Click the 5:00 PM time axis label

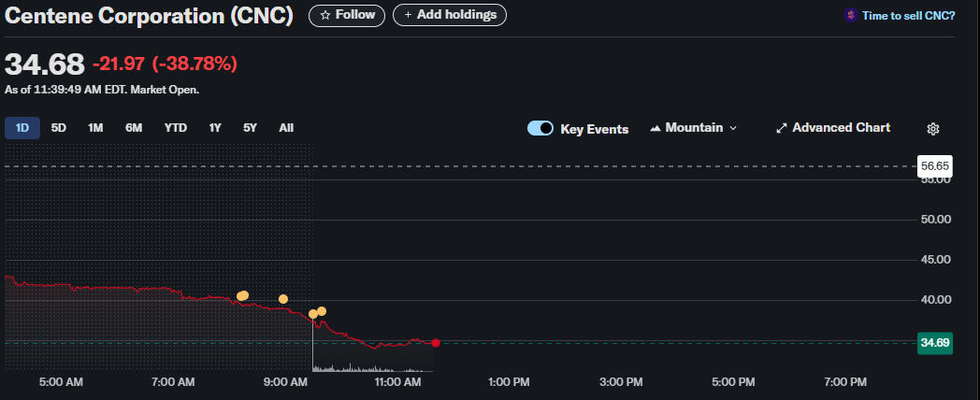734,382
